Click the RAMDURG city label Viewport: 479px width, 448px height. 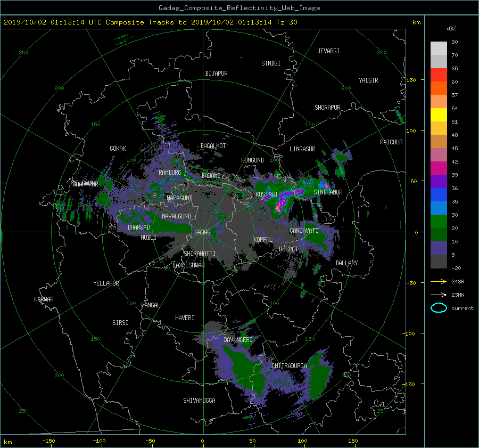pos(170,173)
